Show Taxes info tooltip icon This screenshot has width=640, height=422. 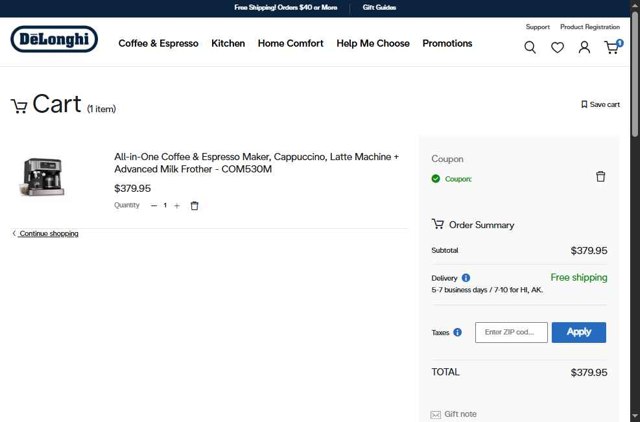(x=458, y=332)
